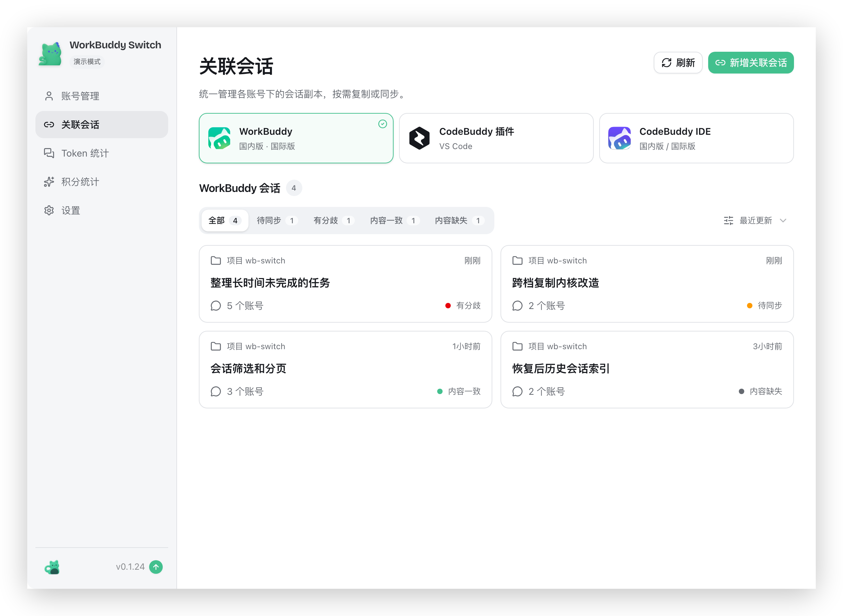Go to 积分统计 in sidebar

pos(101,182)
